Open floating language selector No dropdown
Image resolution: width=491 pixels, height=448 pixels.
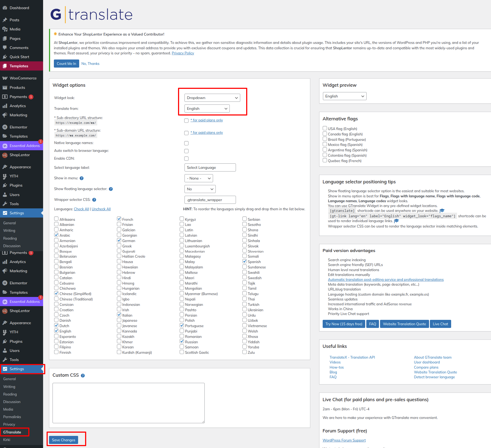(x=200, y=189)
